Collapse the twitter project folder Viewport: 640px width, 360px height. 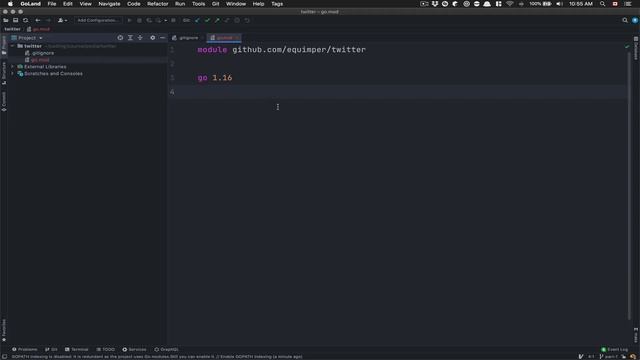(x=12, y=46)
